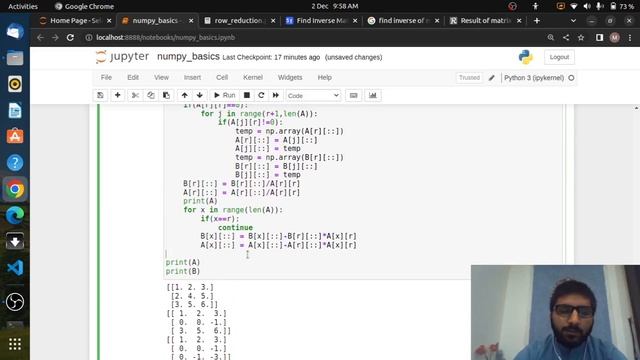Share this page icon

(566, 38)
